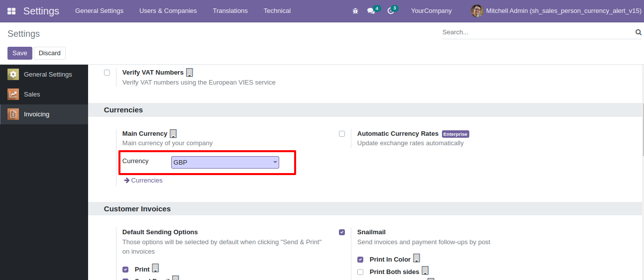The width and height of the screenshot is (644, 280).
Task: Click the search magnifier icon
Action: (639, 32)
